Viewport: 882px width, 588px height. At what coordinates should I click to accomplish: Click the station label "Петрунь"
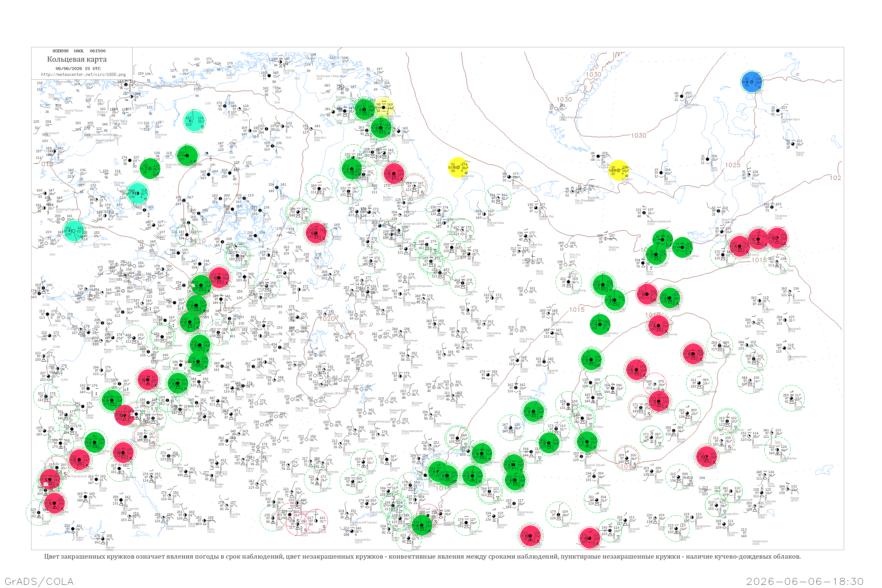(x=614, y=247)
